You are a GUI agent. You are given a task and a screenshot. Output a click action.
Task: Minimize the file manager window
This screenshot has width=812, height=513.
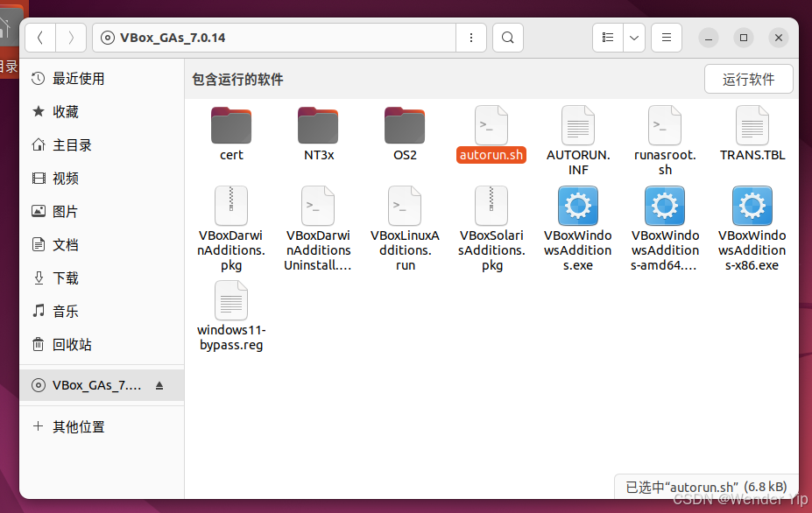(708, 38)
